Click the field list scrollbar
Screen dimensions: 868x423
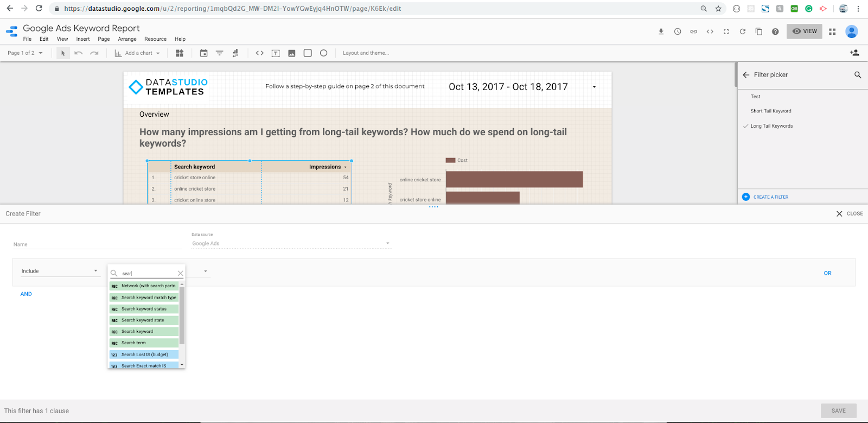(182, 317)
